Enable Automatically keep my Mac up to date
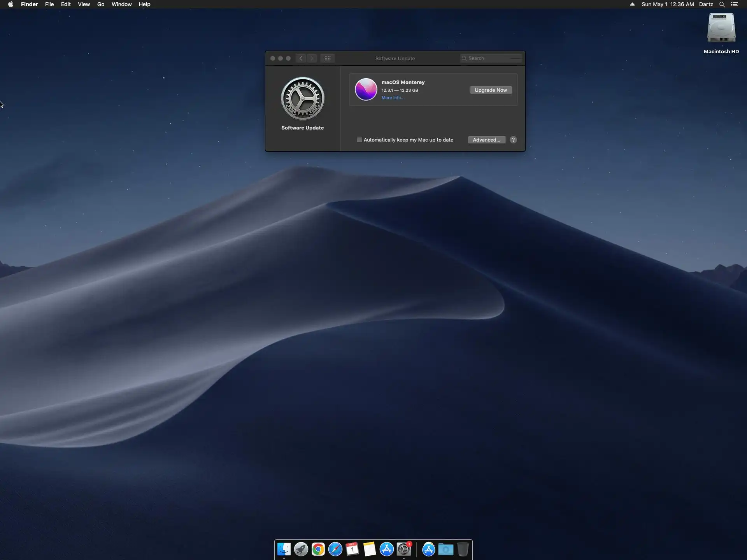This screenshot has width=747, height=560. [359, 140]
